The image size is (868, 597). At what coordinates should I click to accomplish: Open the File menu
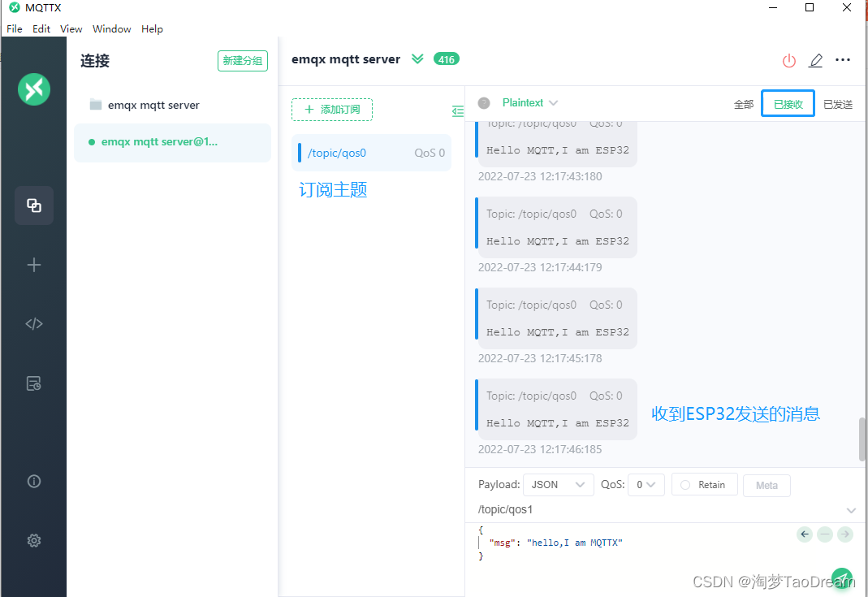coord(15,28)
